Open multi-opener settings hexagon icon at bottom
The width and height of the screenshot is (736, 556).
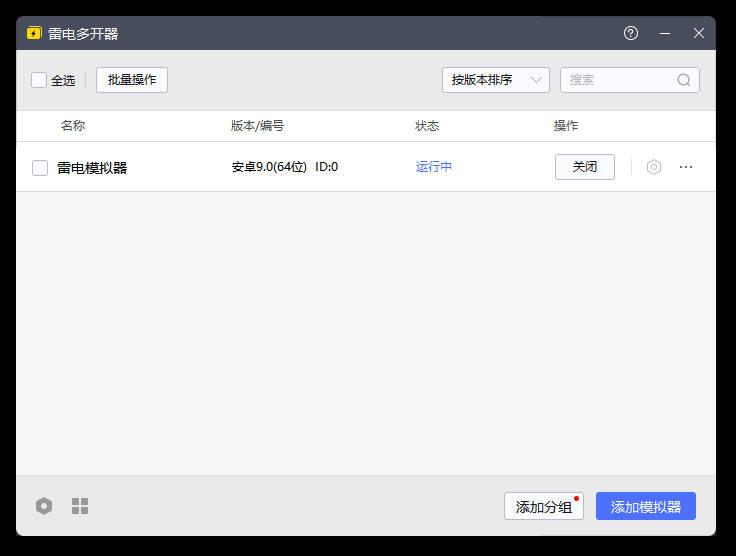point(44,506)
